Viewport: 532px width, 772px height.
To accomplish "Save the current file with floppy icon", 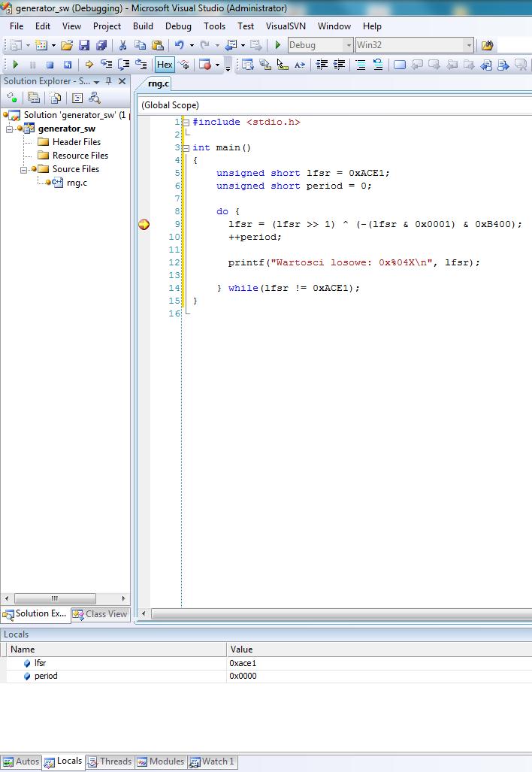I will coord(84,45).
